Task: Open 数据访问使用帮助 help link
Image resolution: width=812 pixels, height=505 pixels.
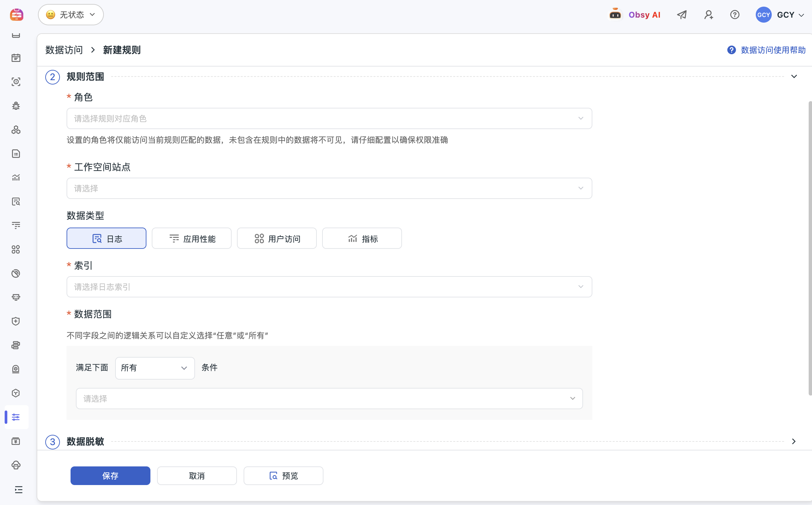Action: [x=766, y=50]
